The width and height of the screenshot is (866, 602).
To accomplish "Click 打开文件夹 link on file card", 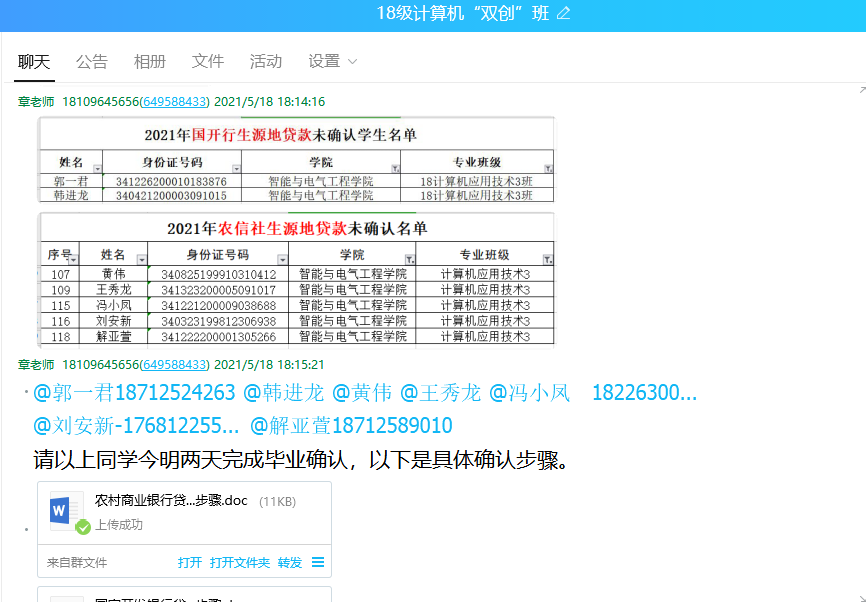I will [x=240, y=563].
